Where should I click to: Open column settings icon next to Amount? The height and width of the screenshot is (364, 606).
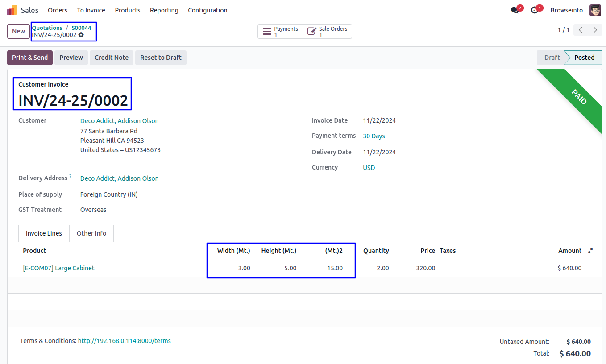590,251
